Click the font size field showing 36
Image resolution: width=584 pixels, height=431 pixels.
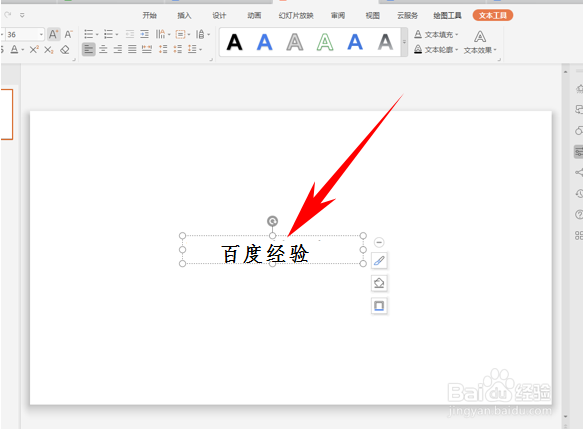(22, 35)
